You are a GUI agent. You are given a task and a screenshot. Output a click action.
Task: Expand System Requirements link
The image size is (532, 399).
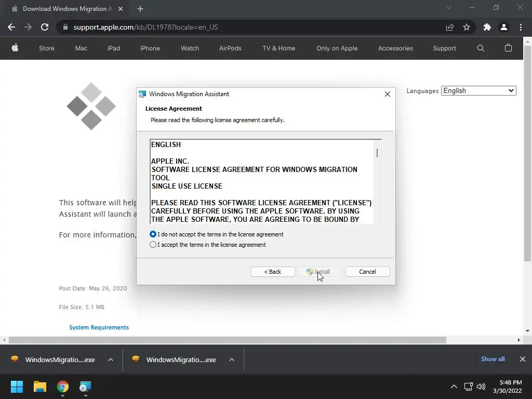pyautogui.click(x=99, y=327)
